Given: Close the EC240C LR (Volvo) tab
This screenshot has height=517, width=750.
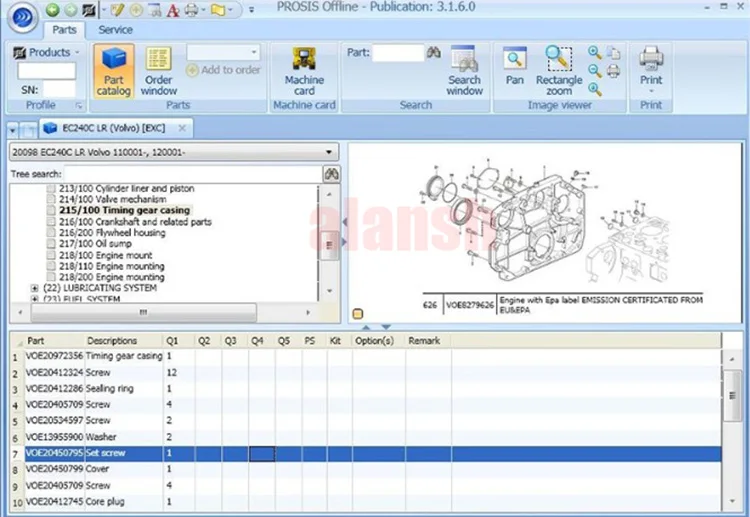Looking at the screenshot, I should [182, 128].
